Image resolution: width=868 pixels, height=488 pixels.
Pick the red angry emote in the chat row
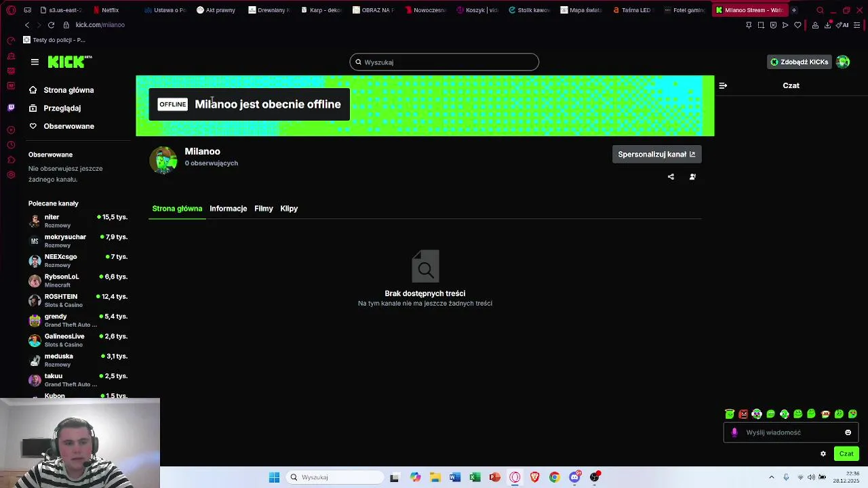coord(743,414)
